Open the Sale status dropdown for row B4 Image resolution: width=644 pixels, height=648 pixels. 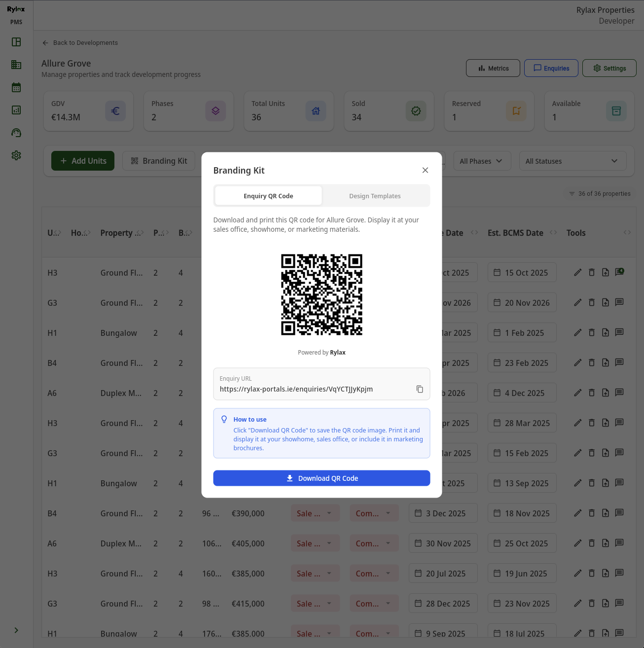pyautogui.click(x=315, y=513)
